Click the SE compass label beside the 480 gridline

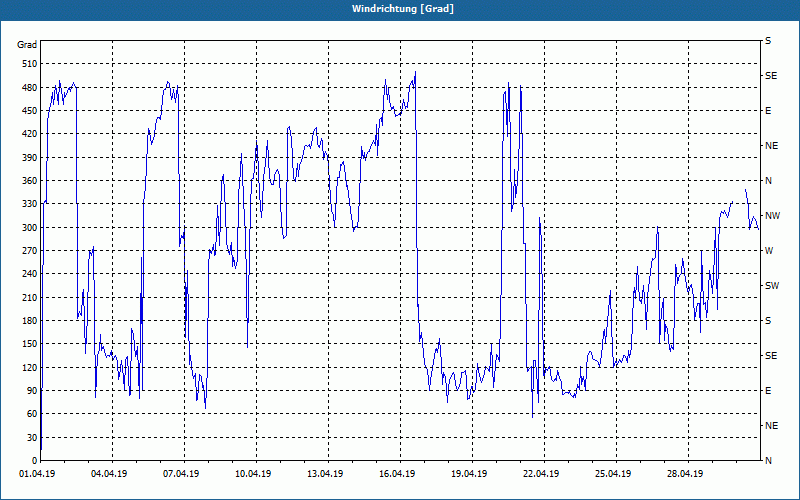771,76
